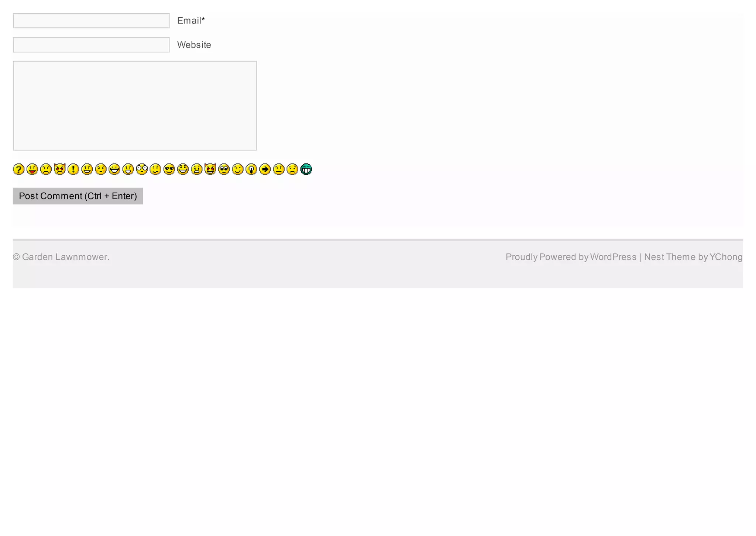756x536 pixels.
Task: Insert the exclamation mark smiley
Action: click(x=73, y=169)
